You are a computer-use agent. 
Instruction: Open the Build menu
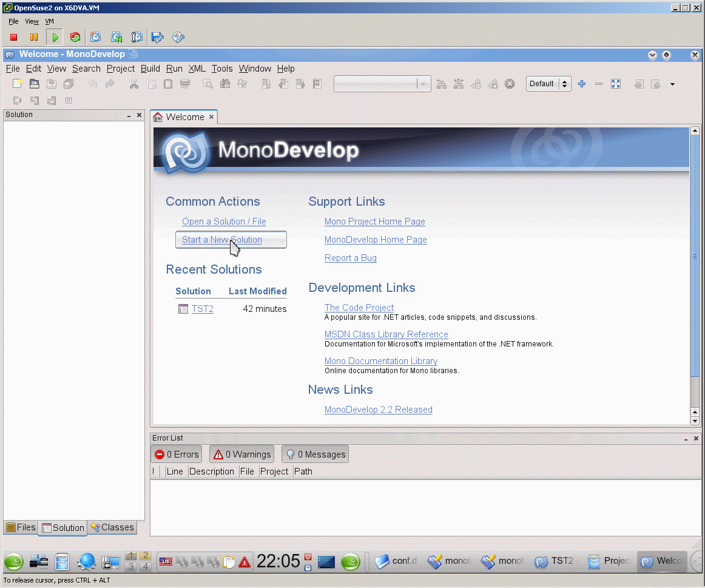[150, 69]
